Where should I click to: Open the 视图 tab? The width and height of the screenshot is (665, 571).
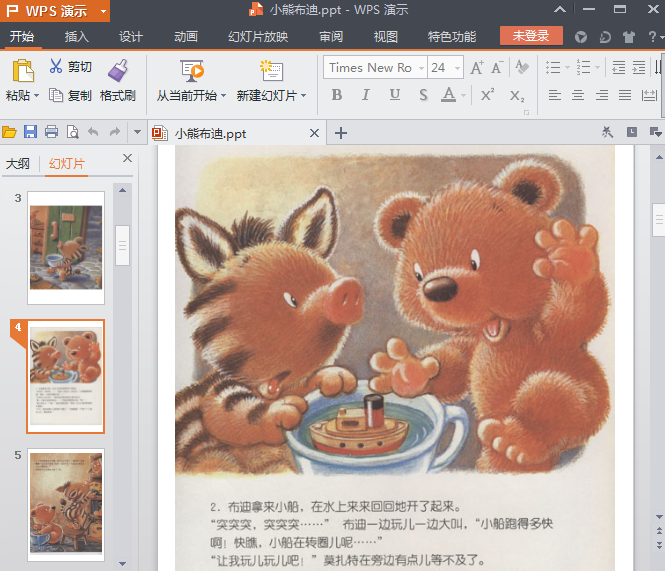point(386,36)
